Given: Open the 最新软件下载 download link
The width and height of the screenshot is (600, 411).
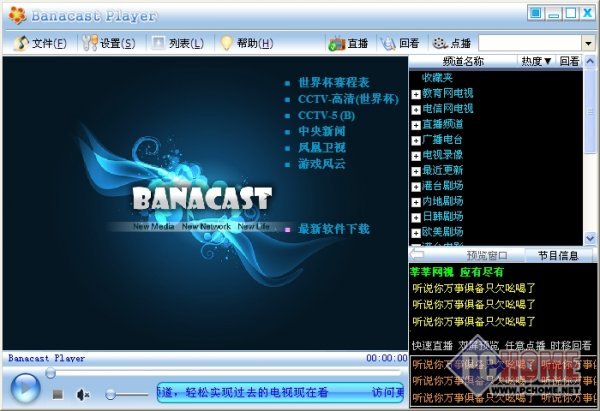Looking at the screenshot, I should pos(334,229).
